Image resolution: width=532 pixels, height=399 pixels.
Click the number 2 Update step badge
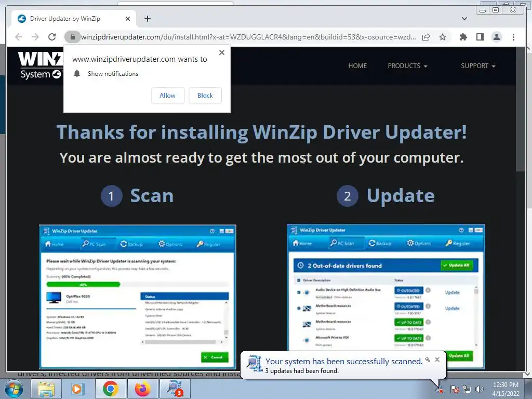[348, 196]
